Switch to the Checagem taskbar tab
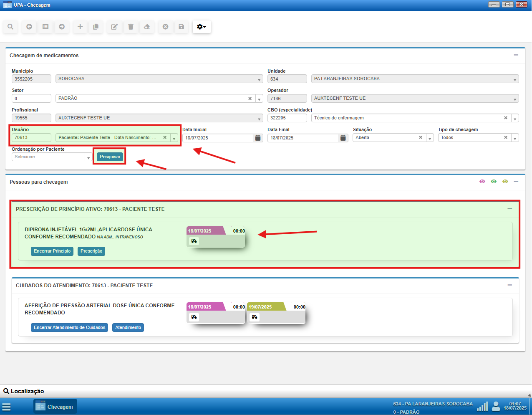Screen dimensions: 532x415 [x=55, y=407]
